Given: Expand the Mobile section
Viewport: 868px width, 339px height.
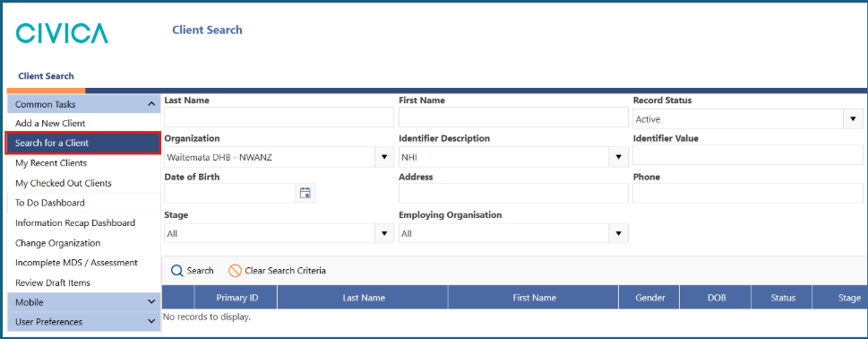Looking at the screenshot, I should pyautogui.click(x=151, y=302).
